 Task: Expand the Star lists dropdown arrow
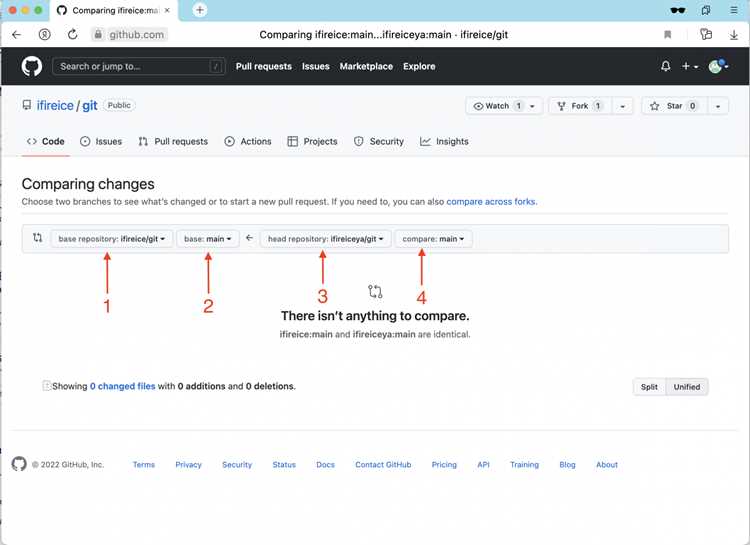click(717, 106)
